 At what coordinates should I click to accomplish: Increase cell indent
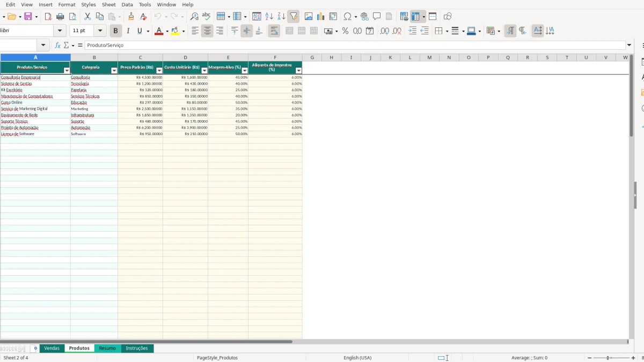point(412,31)
